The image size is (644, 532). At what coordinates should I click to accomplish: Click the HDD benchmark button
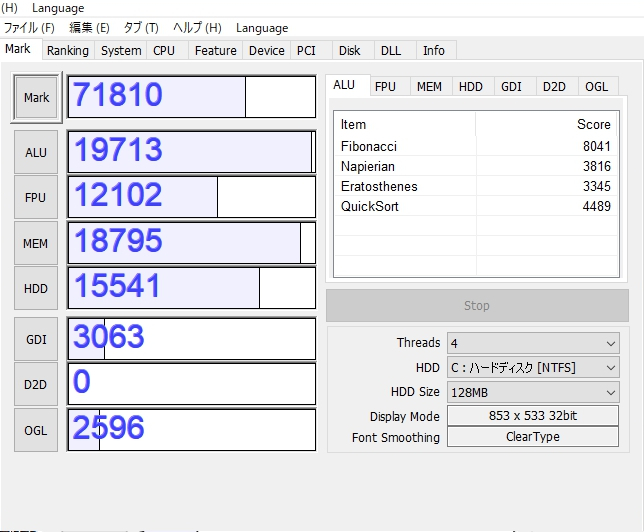click(x=36, y=289)
